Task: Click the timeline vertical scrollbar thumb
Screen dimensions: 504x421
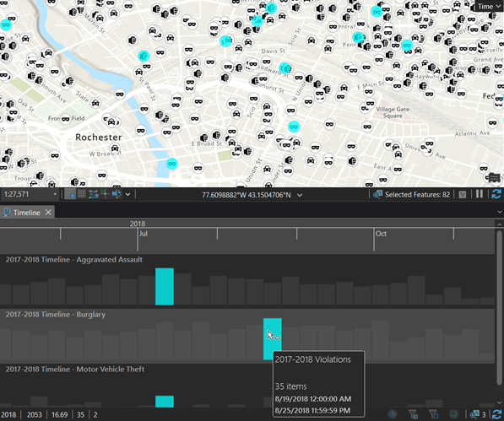Action: (x=499, y=307)
